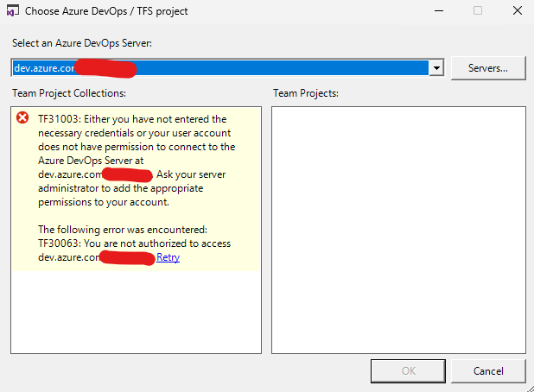Click the disabled maximize window button
534x392 pixels.
point(478,11)
